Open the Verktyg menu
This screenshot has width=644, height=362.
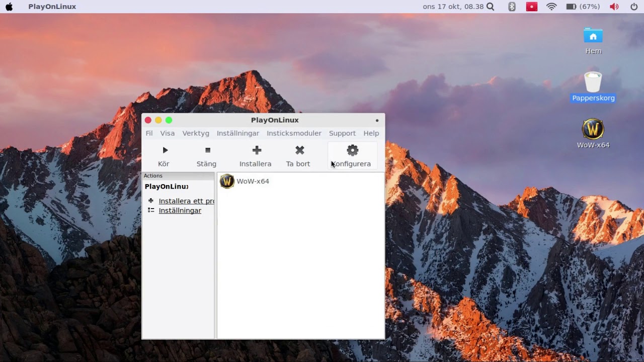pyautogui.click(x=196, y=133)
